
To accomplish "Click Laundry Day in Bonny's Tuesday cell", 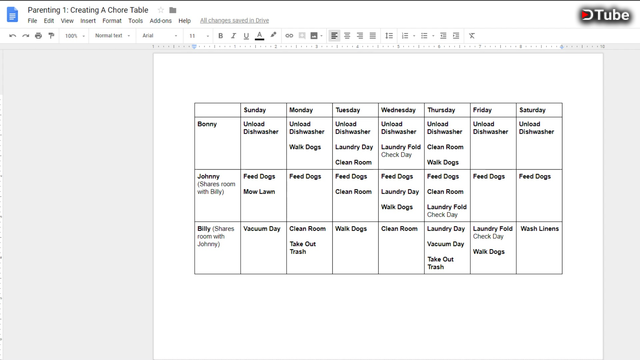I will coord(354,147).
